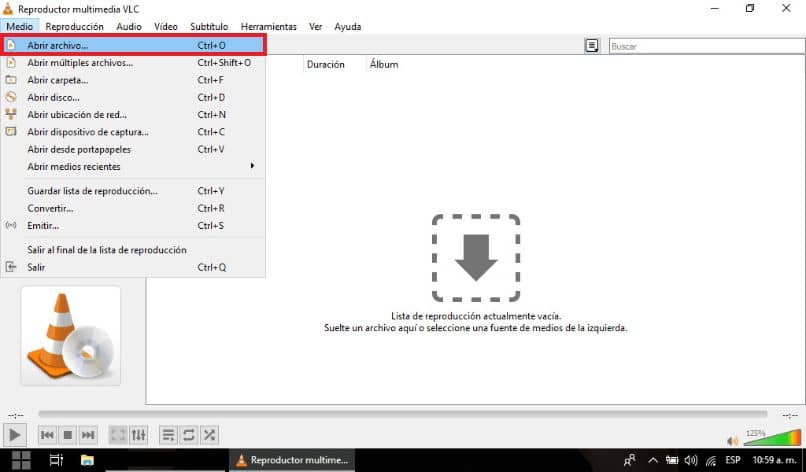Change the playlist view mode icon
The height and width of the screenshot is (472, 806).
coord(592,46)
